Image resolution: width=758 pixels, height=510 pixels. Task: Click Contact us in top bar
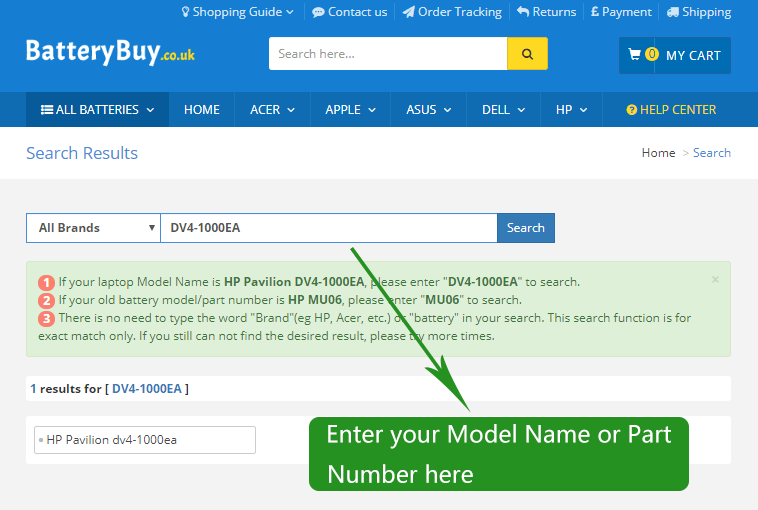(x=349, y=12)
